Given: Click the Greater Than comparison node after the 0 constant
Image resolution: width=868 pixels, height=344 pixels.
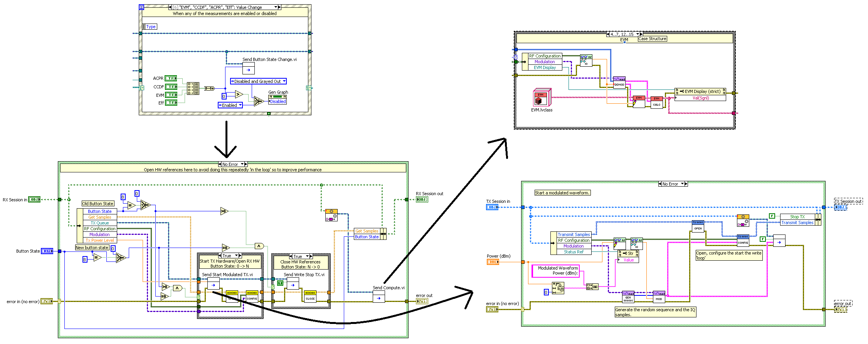Looking at the screenshot, I should 239,94.
